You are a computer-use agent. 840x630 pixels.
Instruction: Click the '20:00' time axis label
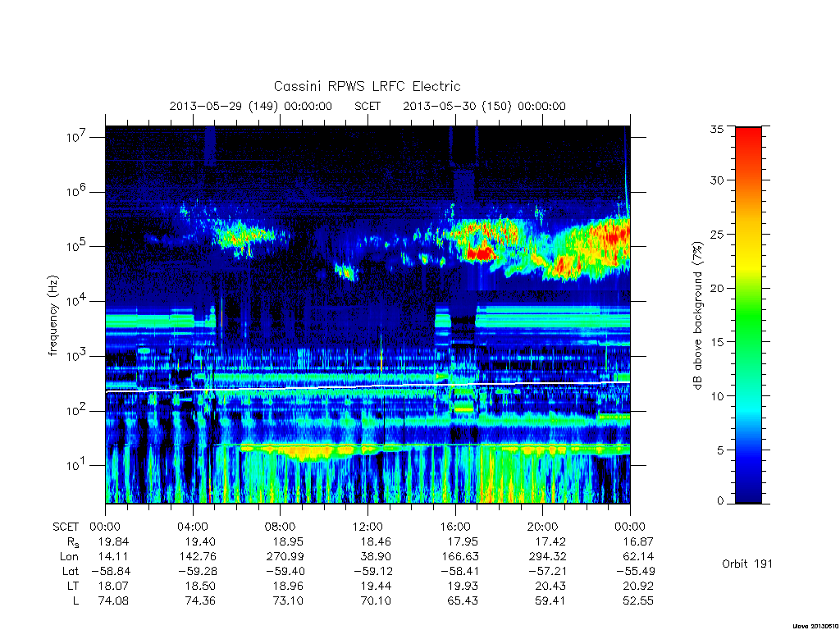(543, 527)
